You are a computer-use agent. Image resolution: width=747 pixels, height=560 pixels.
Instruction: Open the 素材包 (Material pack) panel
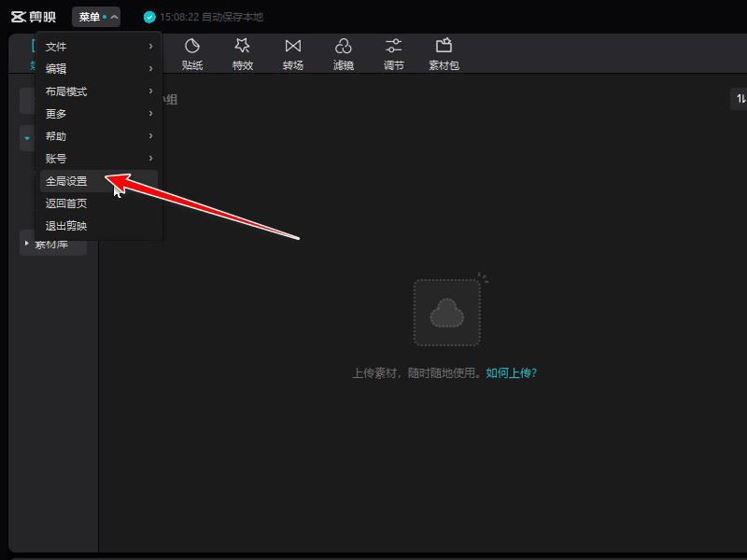pyautogui.click(x=444, y=52)
